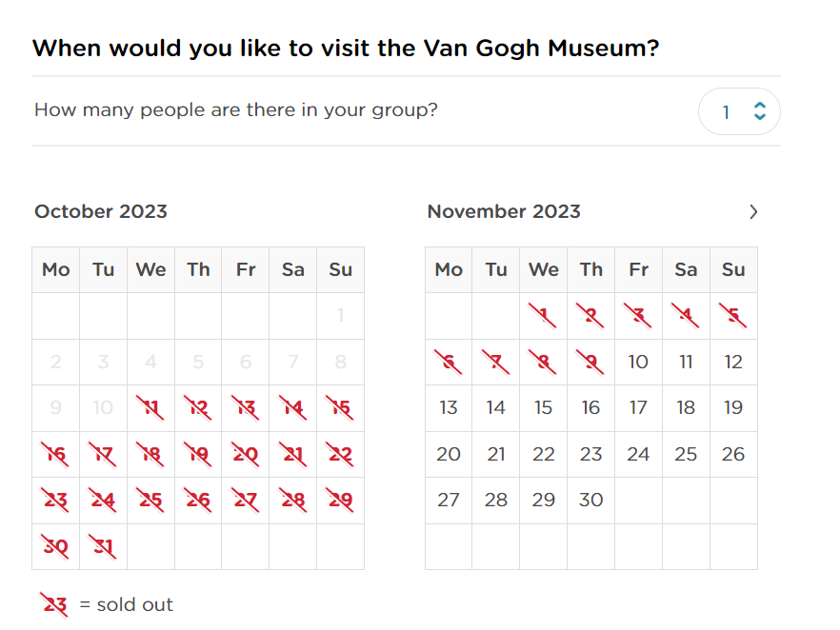Click the sold out legend icon
Screen dimensions: 840x630
tap(54, 605)
